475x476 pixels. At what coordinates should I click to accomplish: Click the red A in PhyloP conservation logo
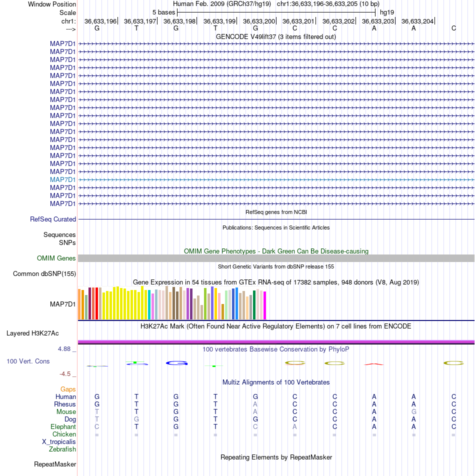374,363
